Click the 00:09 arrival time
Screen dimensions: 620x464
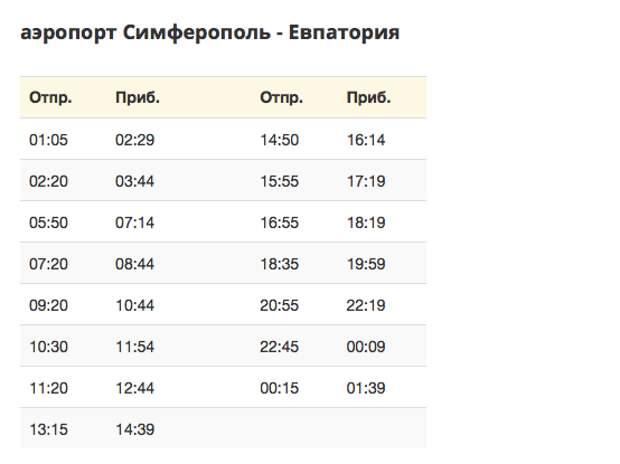tap(366, 347)
